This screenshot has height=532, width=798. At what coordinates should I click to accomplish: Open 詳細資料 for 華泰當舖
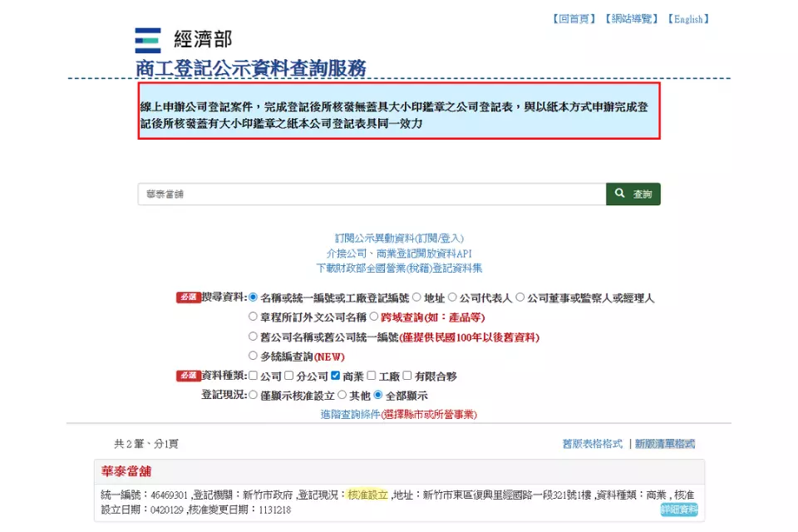678,510
